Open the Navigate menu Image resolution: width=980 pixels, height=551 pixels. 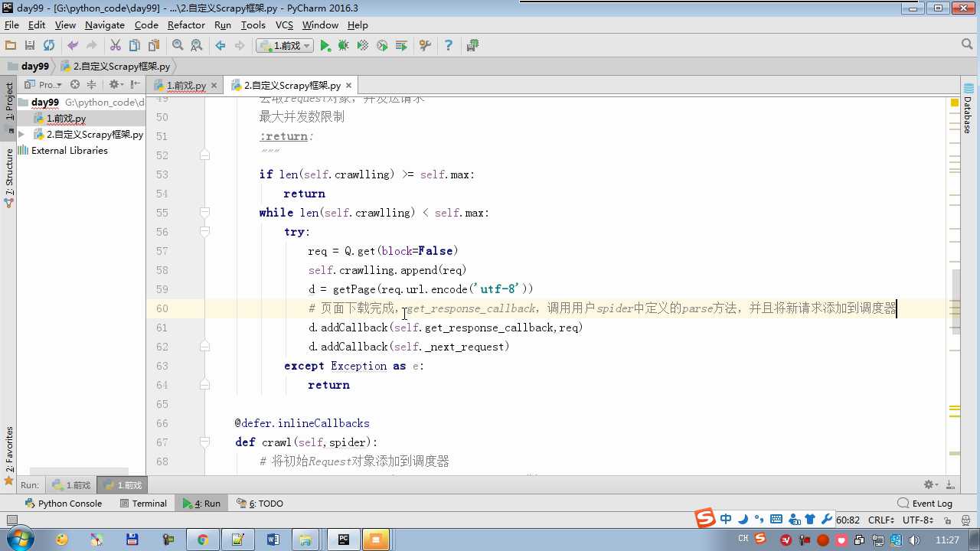(x=105, y=24)
